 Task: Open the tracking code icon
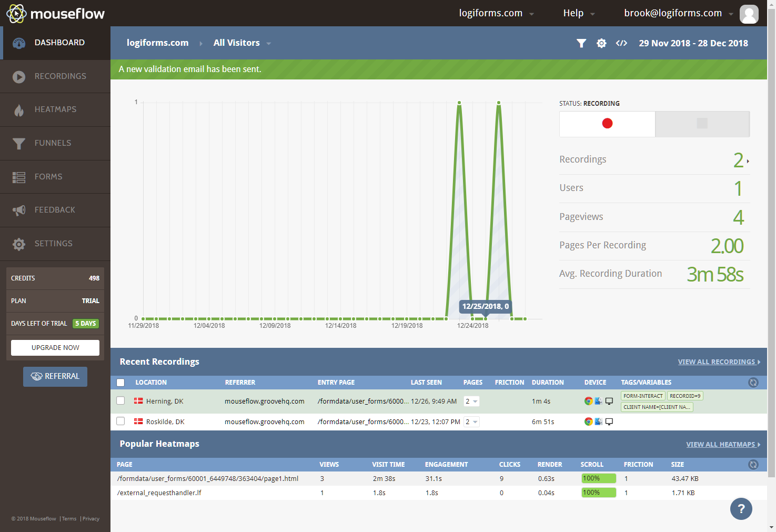point(621,43)
